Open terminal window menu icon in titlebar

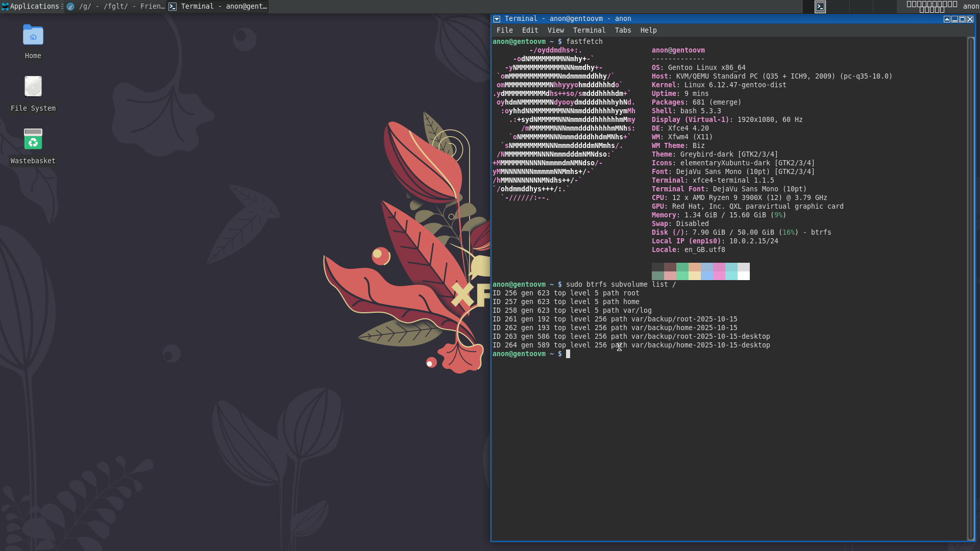point(497,19)
